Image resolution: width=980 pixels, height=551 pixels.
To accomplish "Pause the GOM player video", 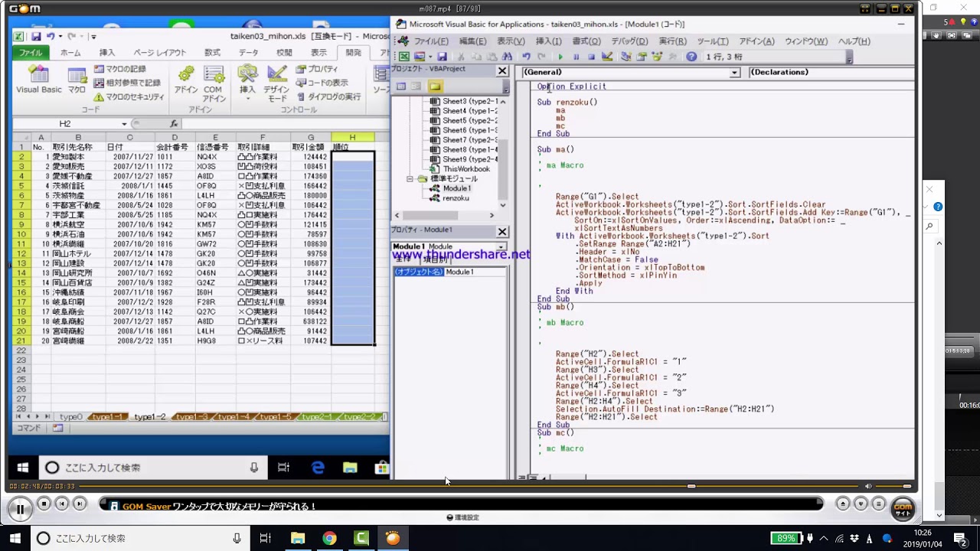I will (20, 508).
